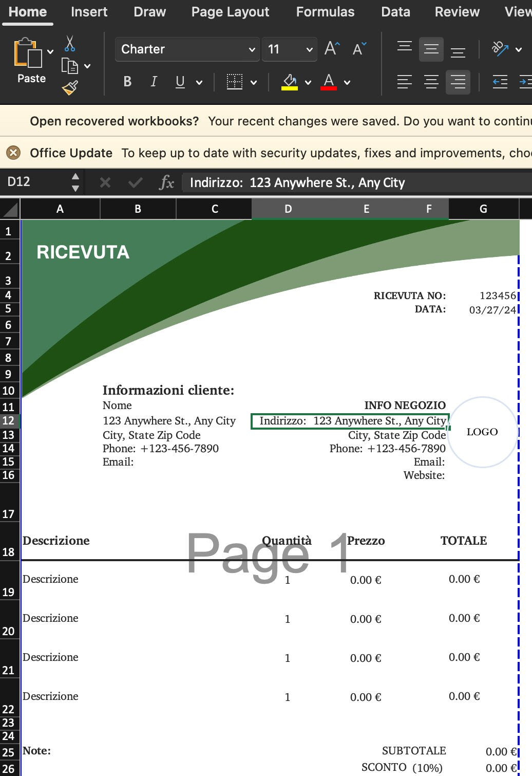This screenshot has width=532, height=776.
Task: Open the Formulas ribbon tab
Action: coord(325,12)
